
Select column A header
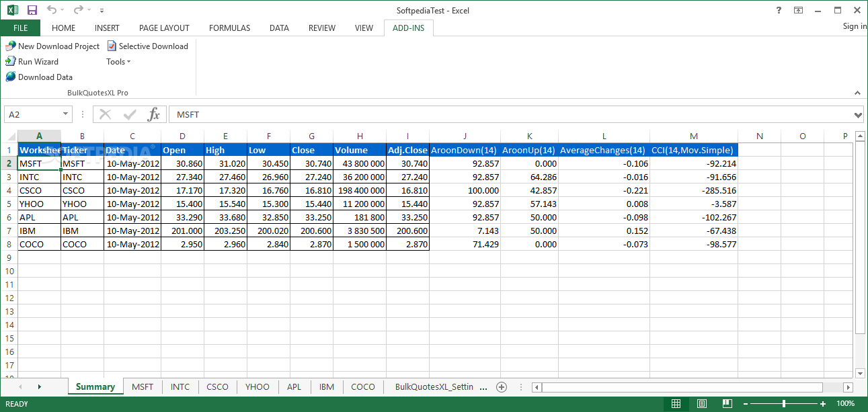point(39,136)
